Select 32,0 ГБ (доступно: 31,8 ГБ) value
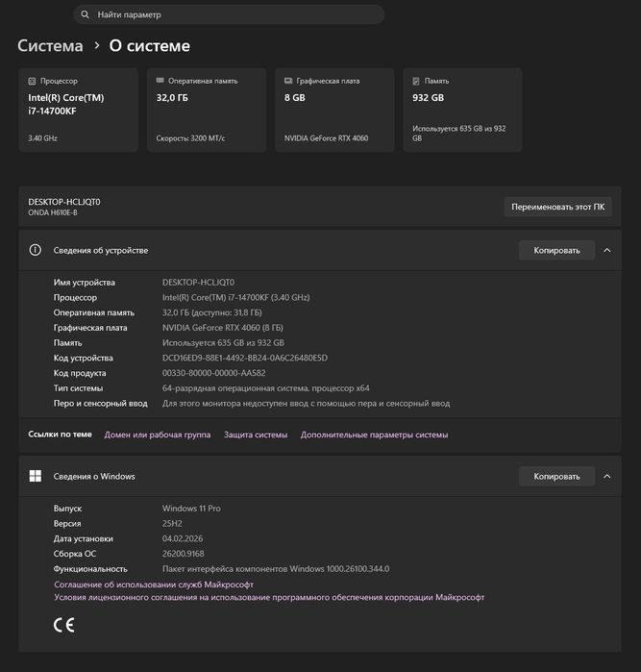This screenshot has width=641, height=672. point(212,312)
